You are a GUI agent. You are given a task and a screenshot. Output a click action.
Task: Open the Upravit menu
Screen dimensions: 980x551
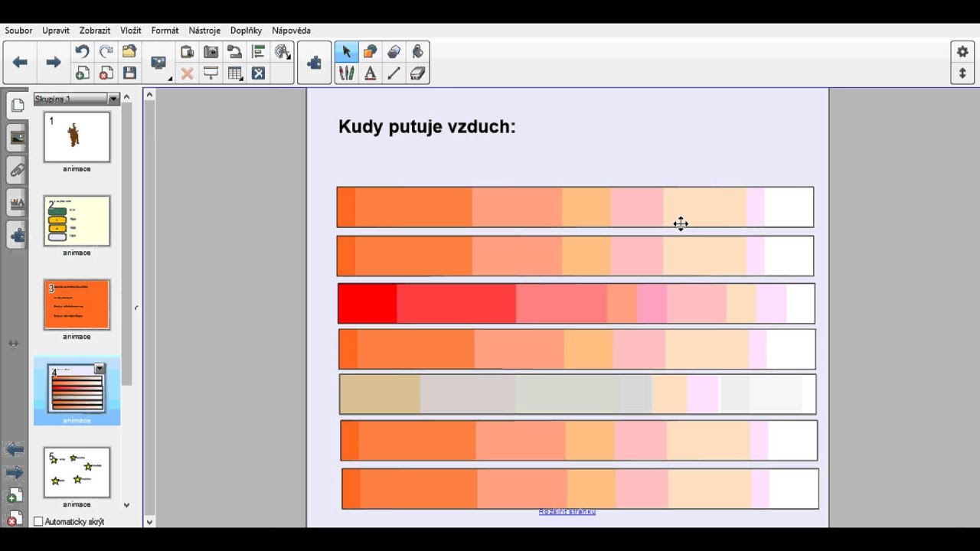click(x=56, y=31)
